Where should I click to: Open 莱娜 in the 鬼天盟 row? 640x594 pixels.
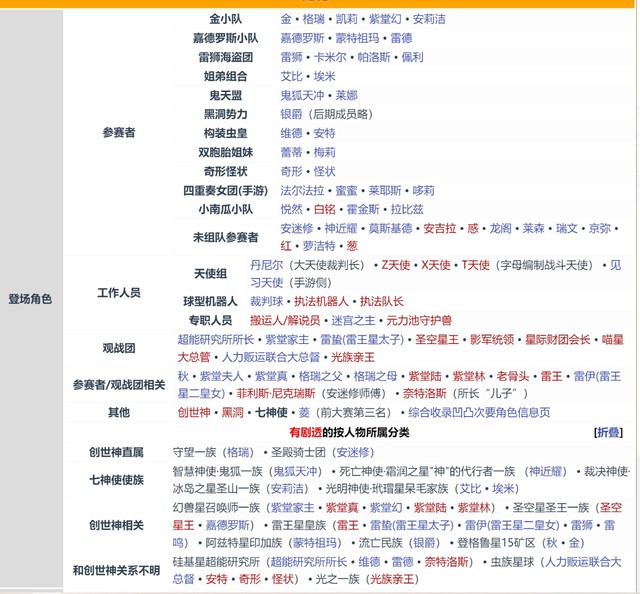pos(346,95)
